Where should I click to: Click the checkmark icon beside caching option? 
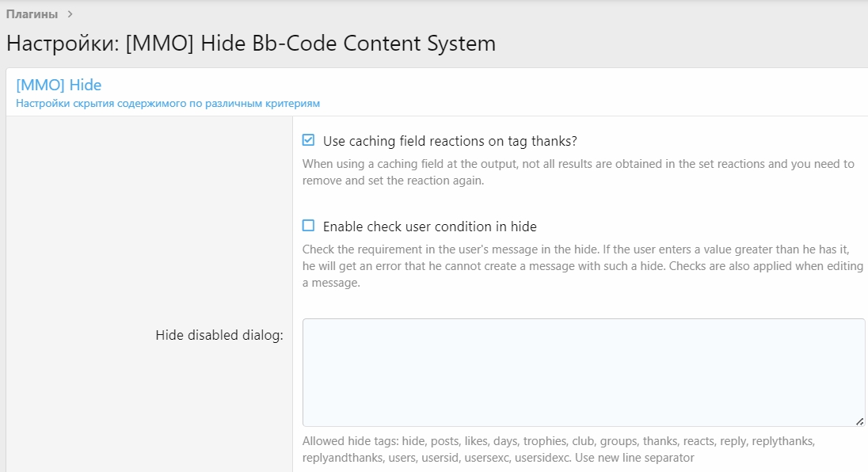(x=308, y=141)
